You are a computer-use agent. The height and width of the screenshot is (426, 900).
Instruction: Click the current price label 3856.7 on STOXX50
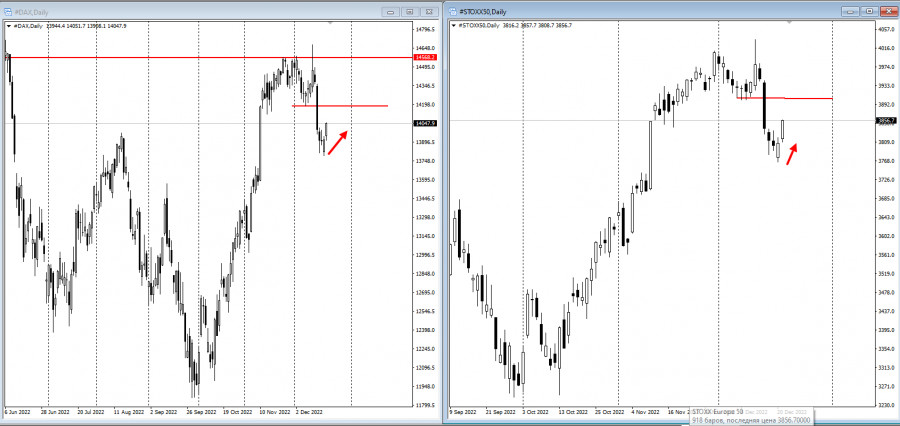pos(886,121)
